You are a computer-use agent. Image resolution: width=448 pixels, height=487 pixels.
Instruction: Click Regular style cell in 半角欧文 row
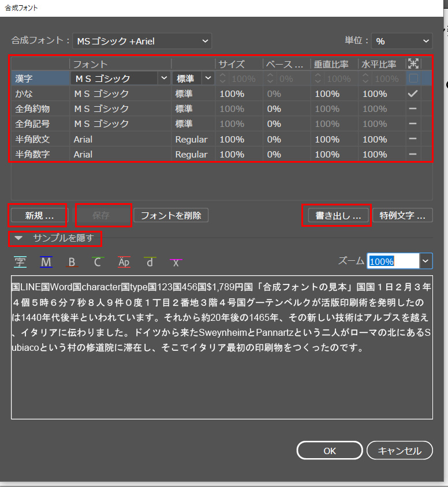tap(191, 140)
